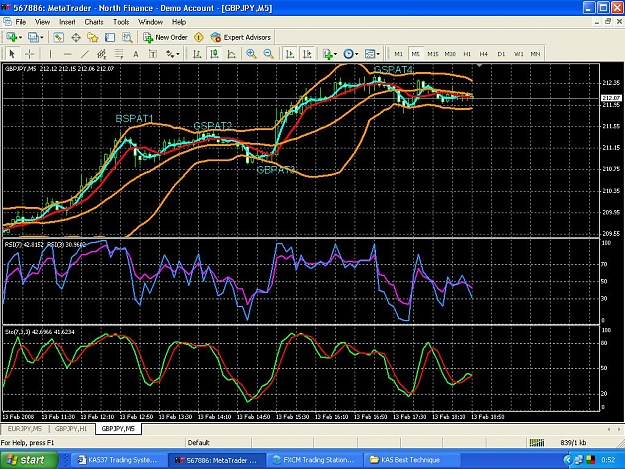Select the Horizontal Line drawing tool
The height and width of the screenshot is (469, 625).
(x=67, y=54)
